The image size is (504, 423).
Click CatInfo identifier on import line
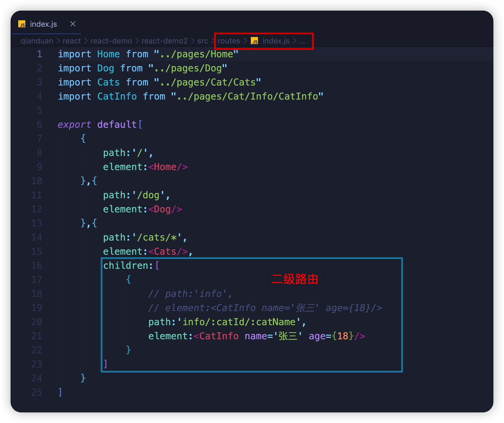tap(117, 96)
